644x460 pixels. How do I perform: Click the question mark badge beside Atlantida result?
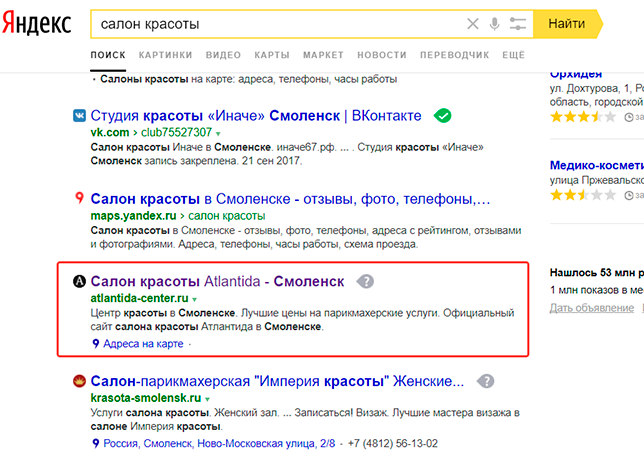pos(365,281)
